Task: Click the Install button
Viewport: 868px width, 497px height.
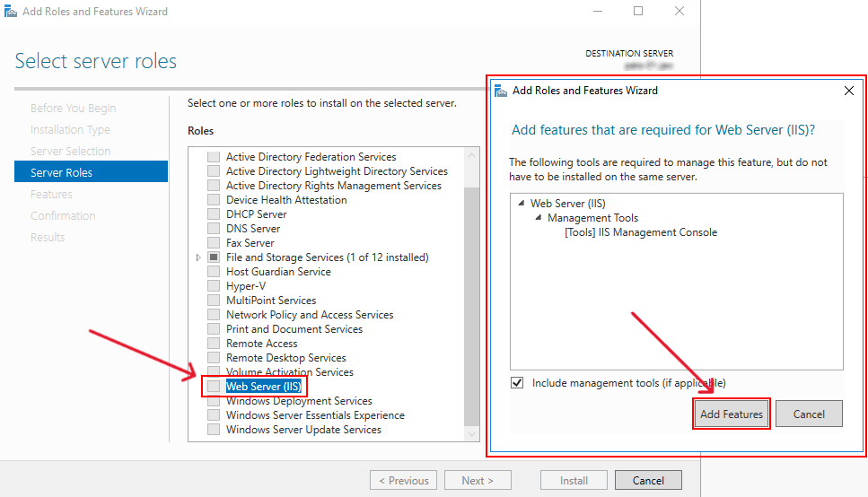Action: tap(574, 480)
